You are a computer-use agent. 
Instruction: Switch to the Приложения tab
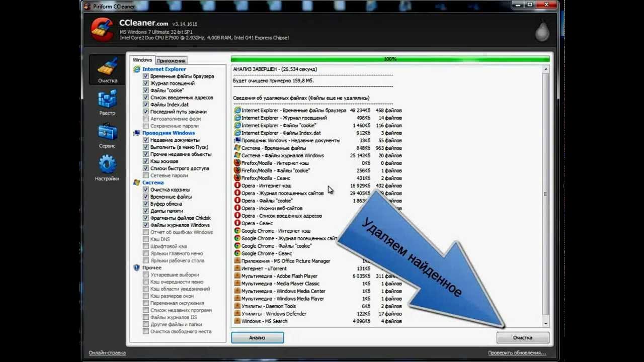tap(172, 60)
